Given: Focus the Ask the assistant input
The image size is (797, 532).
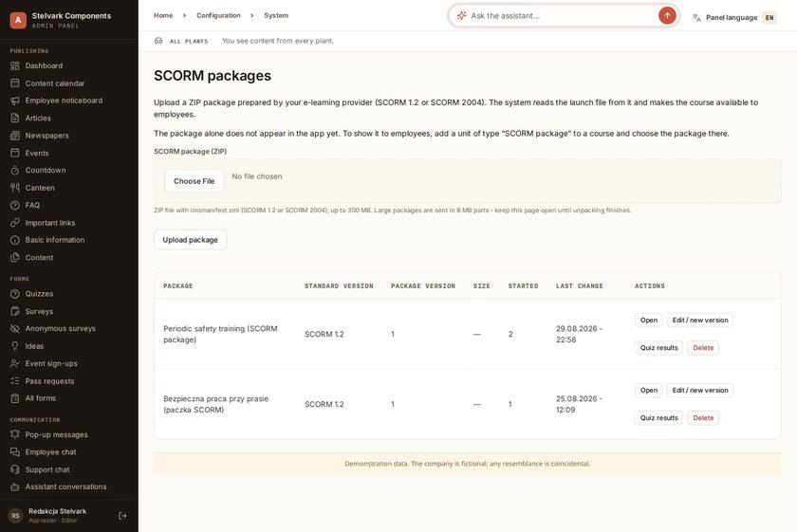Looking at the screenshot, I should 562,16.
